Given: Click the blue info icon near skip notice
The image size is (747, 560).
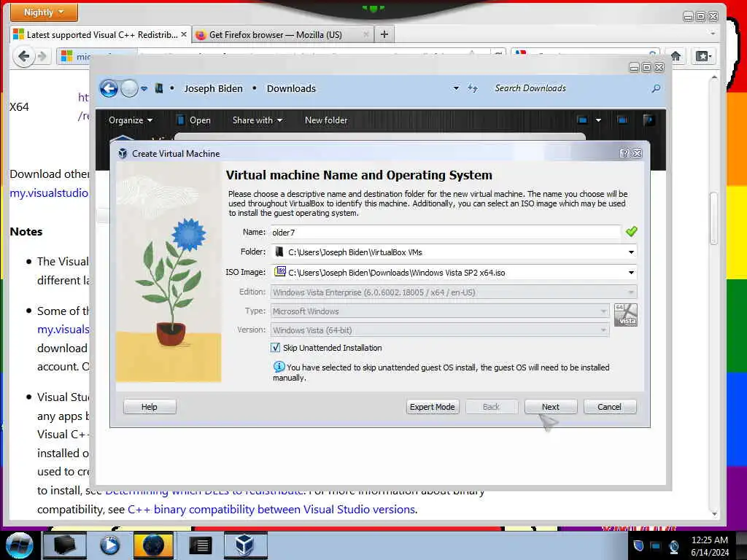Looking at the screenshot, I should point(279,367).
